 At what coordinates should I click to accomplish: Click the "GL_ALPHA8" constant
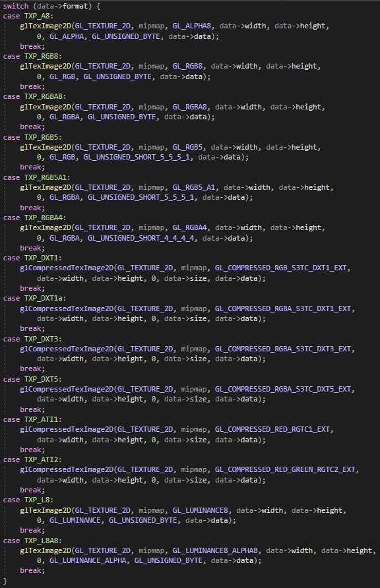point(192,26)
